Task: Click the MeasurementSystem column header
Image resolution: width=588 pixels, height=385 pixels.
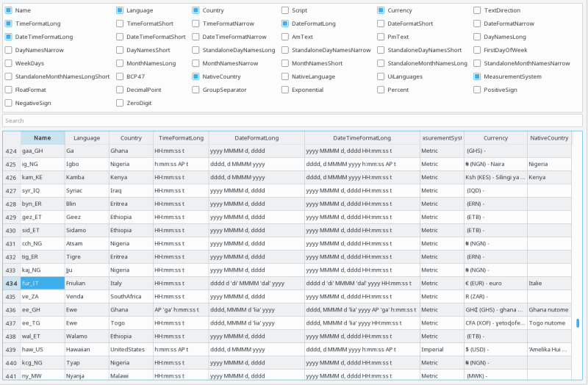Action: [442, 138]
